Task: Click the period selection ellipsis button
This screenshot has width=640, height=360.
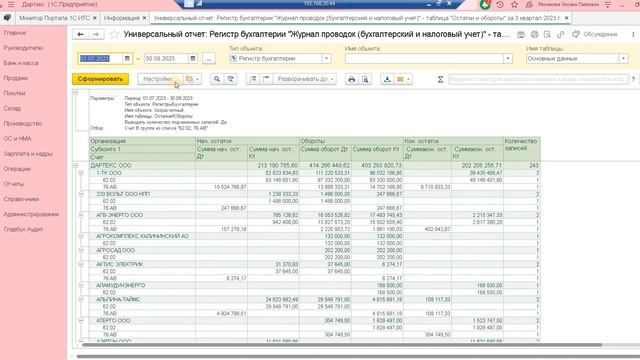Action: pyautogui.click(x=209, y=58)
